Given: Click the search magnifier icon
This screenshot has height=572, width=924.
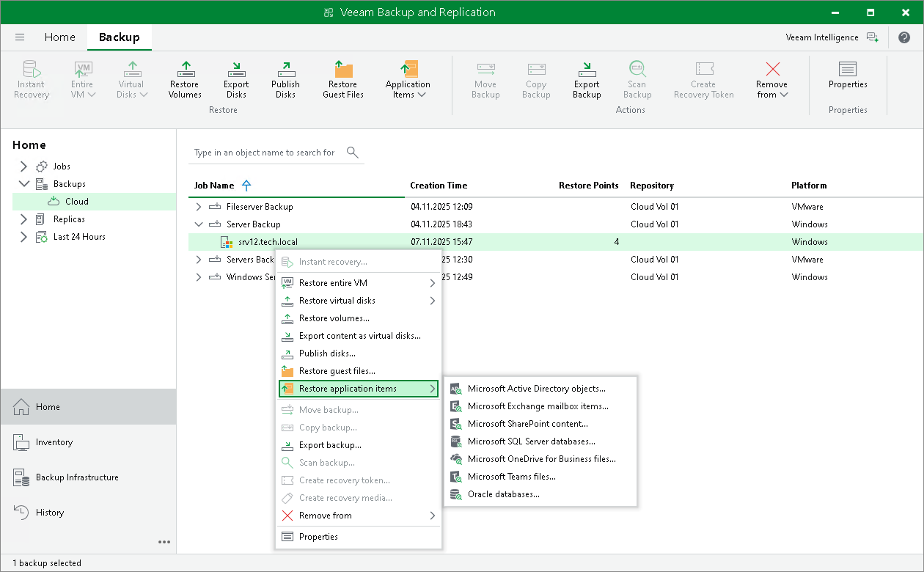Looking at the screenshot, I should pos(353,153).
